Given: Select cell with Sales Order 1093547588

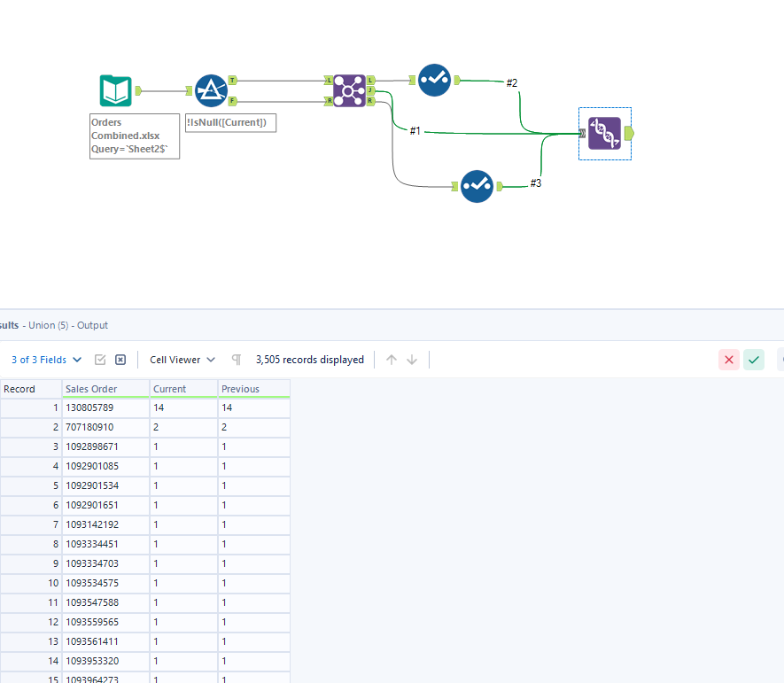Looking at the screenshot, I should pyautogui.click(x=105, y=603).
